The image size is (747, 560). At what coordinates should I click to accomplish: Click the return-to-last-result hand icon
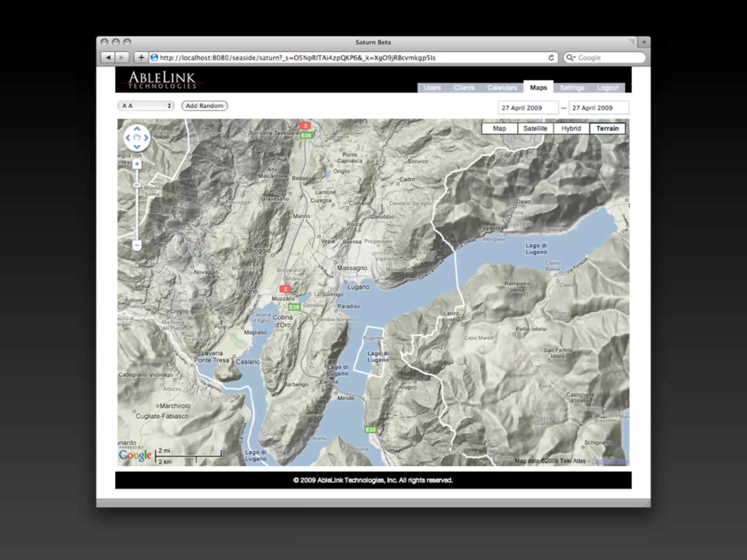pyautogui.click(x=137, y=138)
